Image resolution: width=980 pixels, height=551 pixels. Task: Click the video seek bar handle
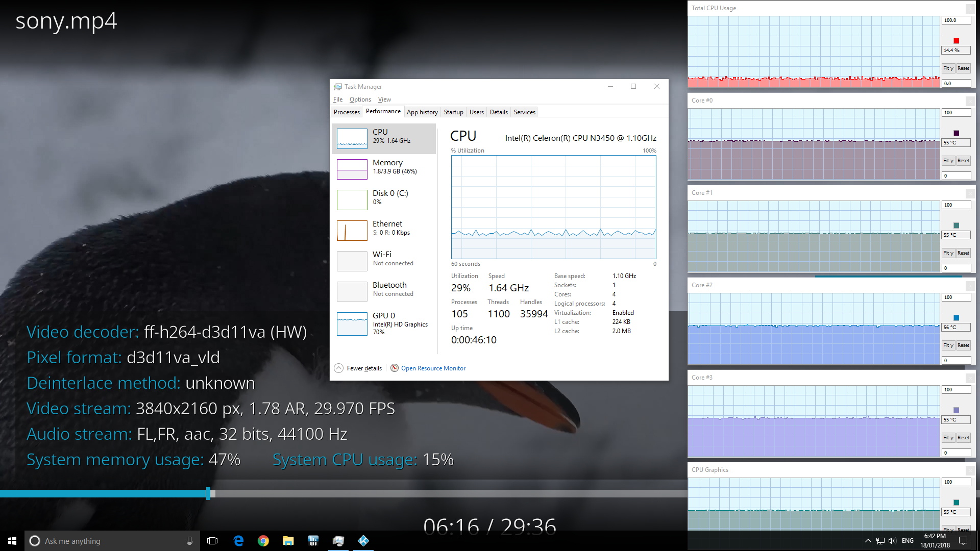pyautogui.click(x=208, y=493)
